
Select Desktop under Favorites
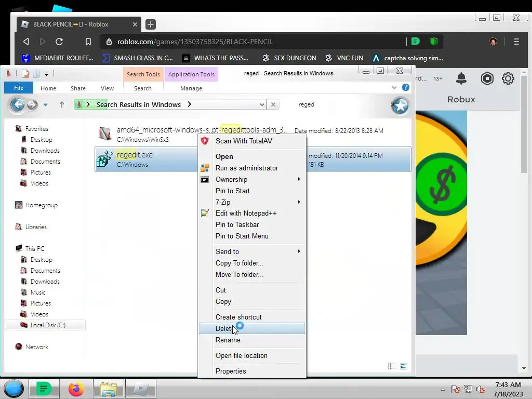tap(42, 139)
